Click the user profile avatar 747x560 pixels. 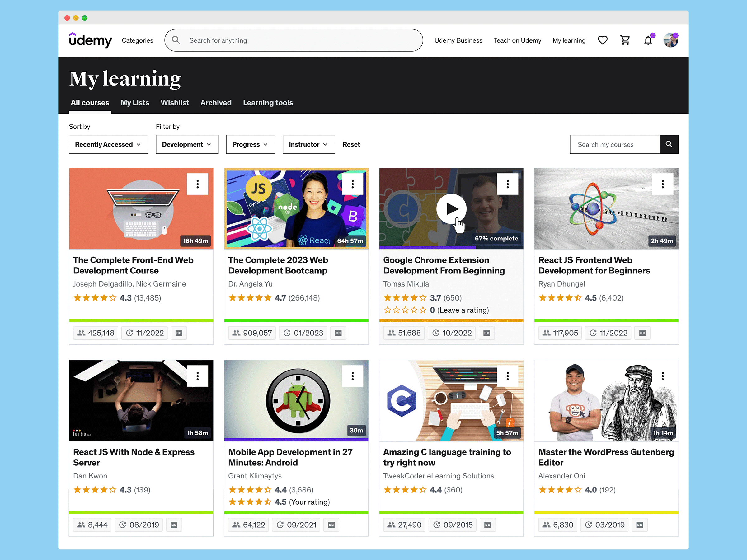670,40
